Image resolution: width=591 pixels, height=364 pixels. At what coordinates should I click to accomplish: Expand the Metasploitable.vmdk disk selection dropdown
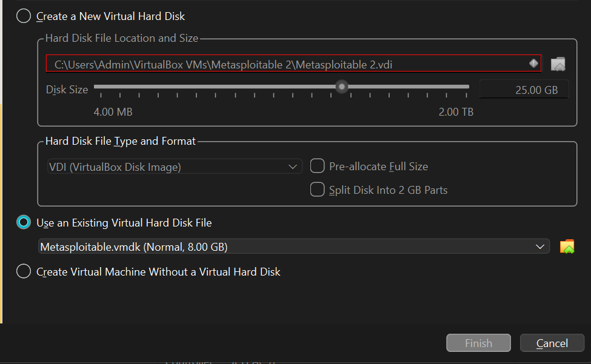294,247
